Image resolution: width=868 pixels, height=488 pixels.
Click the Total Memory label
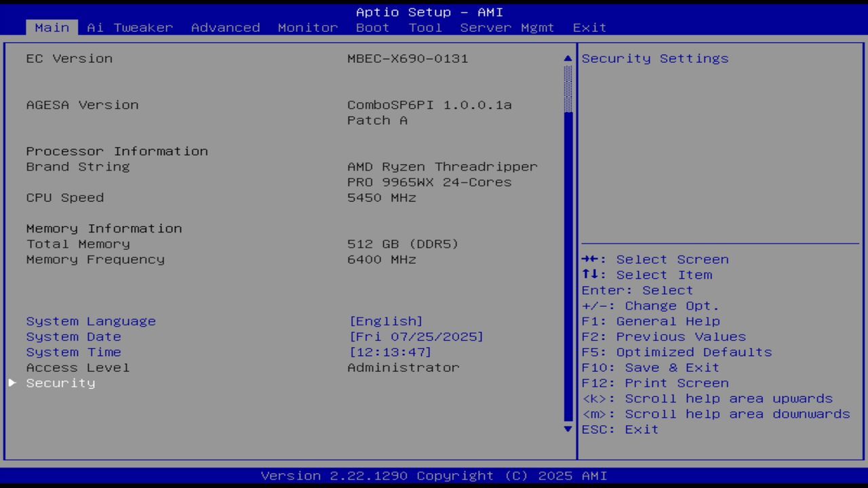pyautogui.click(x=78, y=244)
